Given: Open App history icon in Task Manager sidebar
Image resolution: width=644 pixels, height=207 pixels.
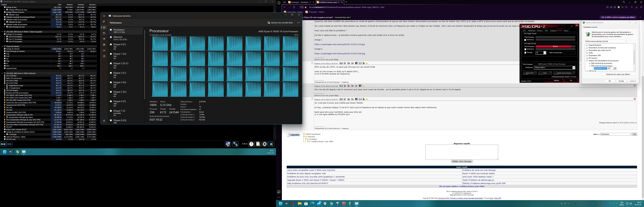Looking at the screenshot, I should [104, 33].
